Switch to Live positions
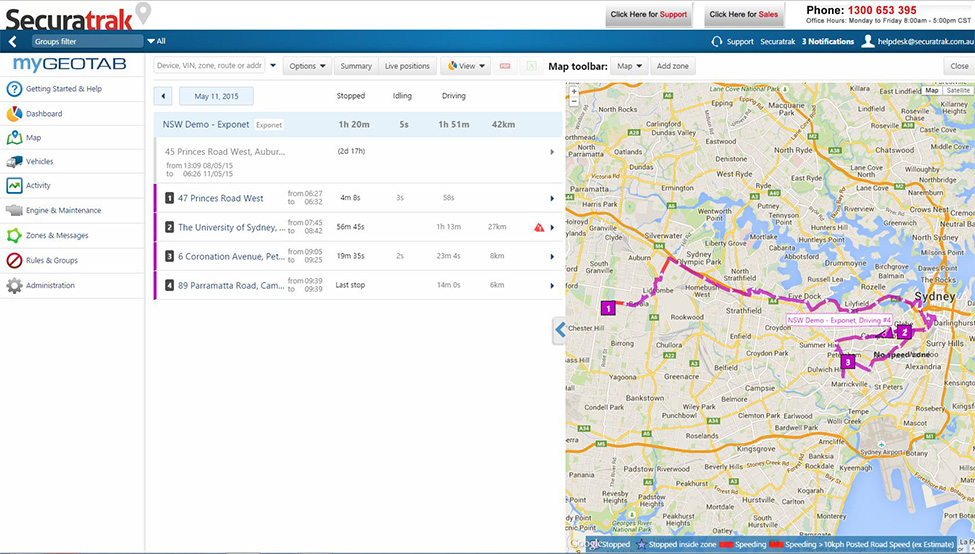This screenshot has width=975, height=554. coord(407,66)
